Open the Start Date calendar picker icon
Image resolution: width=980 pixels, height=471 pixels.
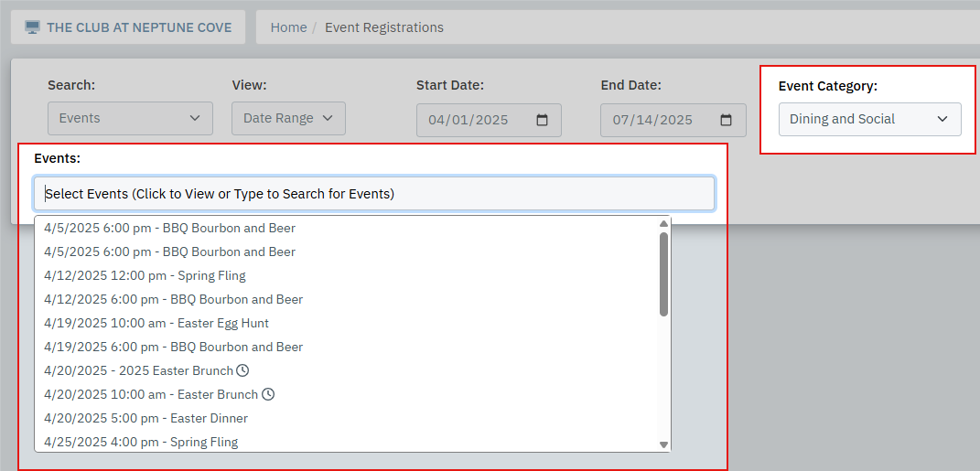(542, 120)
